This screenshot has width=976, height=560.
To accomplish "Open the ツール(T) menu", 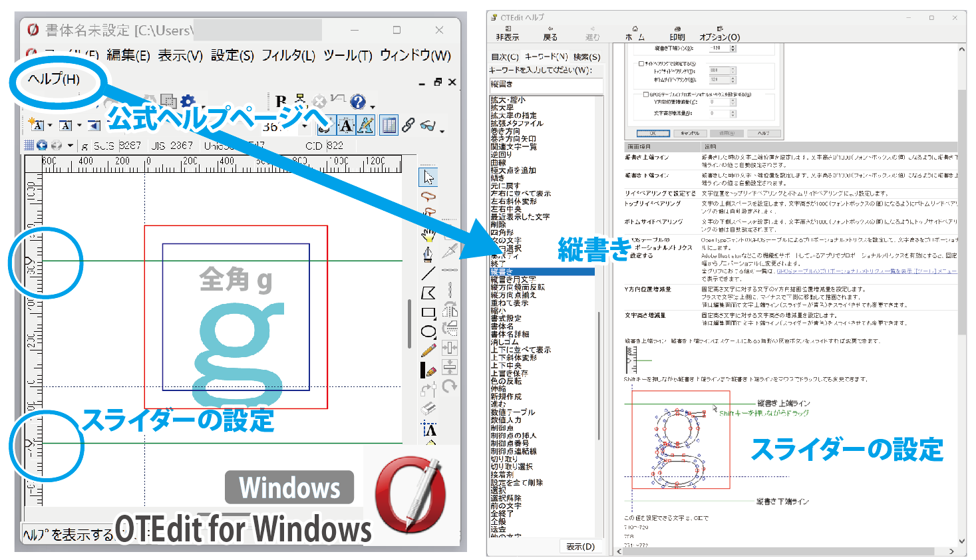I will click(347, 56).
